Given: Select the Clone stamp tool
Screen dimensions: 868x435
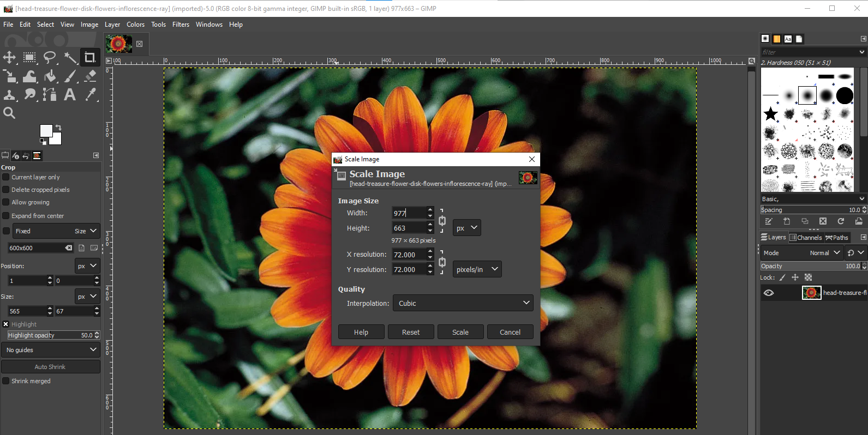Looking at the screenshot, I should [x=9, y=95].
